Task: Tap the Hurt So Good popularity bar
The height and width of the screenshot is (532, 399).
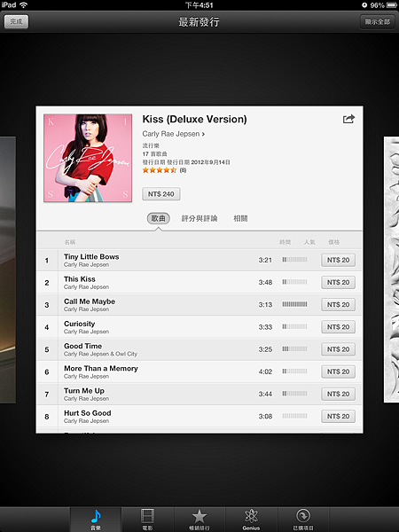Action: click(294, 416)
